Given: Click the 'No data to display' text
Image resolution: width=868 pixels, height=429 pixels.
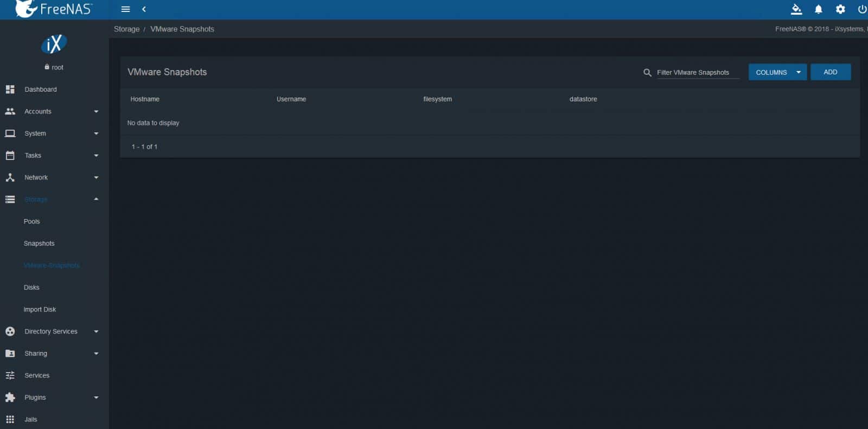Looking at the screenshot, I should [153, 123].
